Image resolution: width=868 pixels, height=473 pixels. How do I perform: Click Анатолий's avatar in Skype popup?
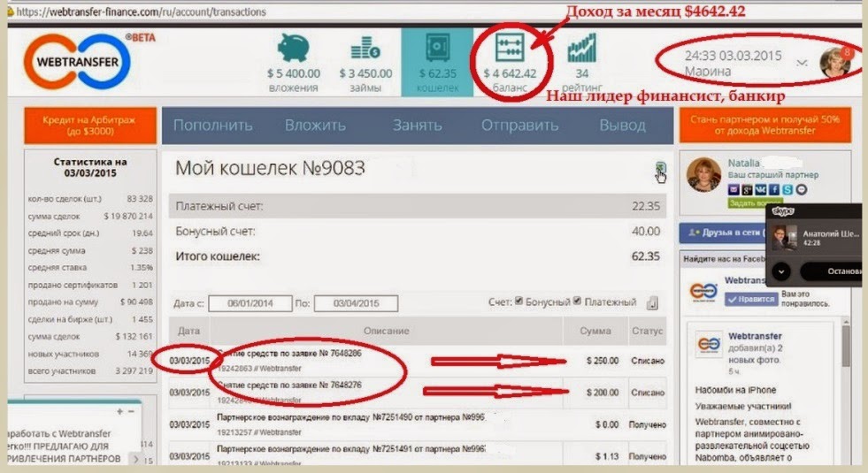784,238
